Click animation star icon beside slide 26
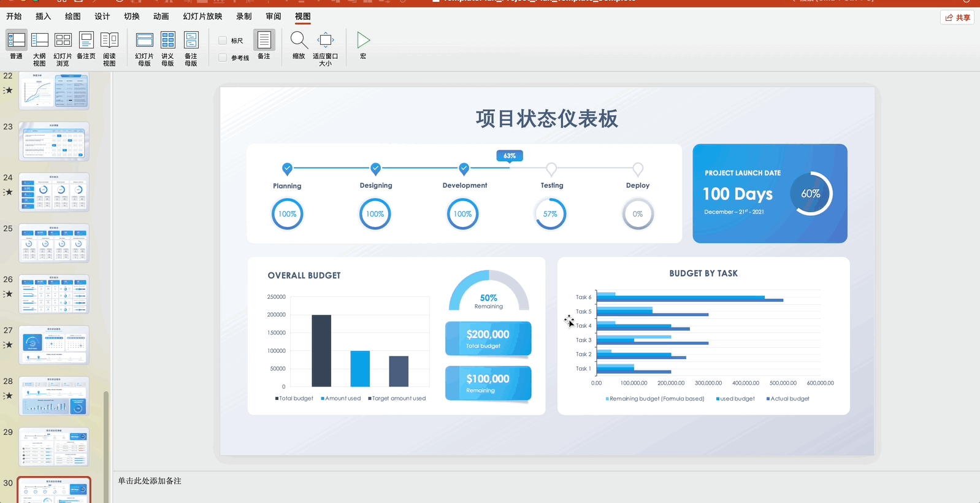The image size is (980, 503). pyautogui.click(x=8, y=294)
